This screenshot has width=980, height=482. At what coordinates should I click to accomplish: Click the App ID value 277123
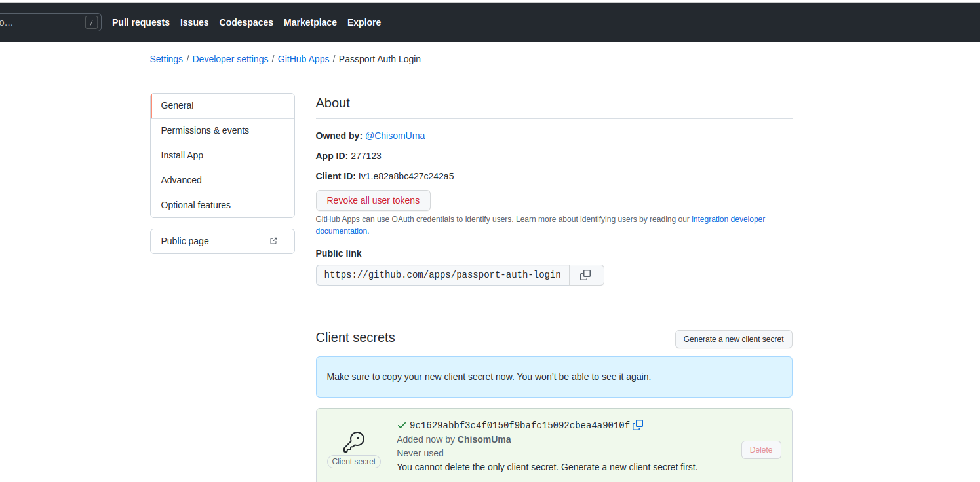point(366,156)
